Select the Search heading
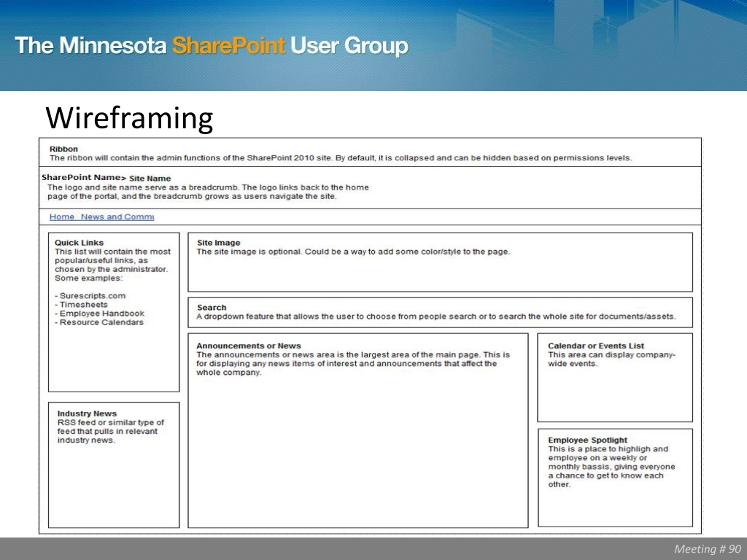 pos(212,308)
